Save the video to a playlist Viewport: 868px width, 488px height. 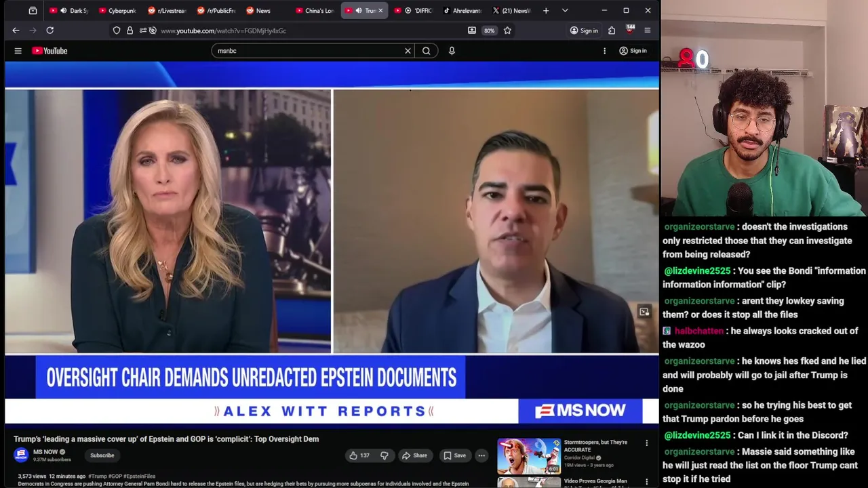(454, 455)
